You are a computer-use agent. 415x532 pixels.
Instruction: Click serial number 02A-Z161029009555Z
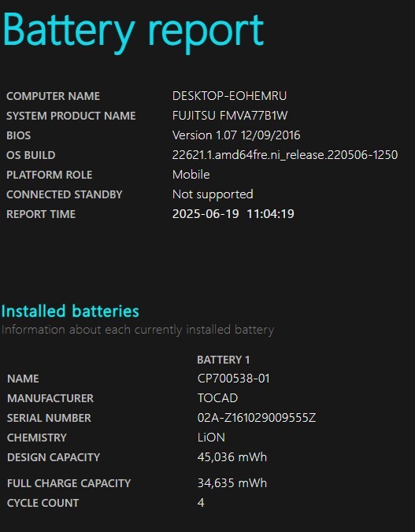click(x=257, y=418)
